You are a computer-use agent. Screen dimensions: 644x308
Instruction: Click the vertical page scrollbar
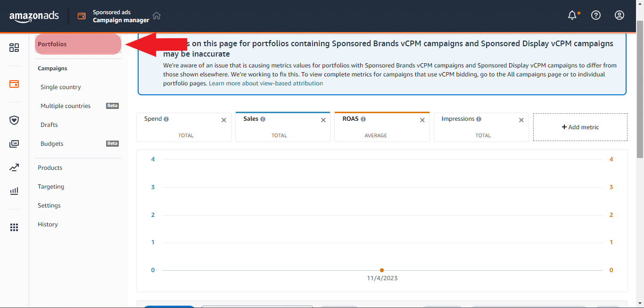point(640,90)
